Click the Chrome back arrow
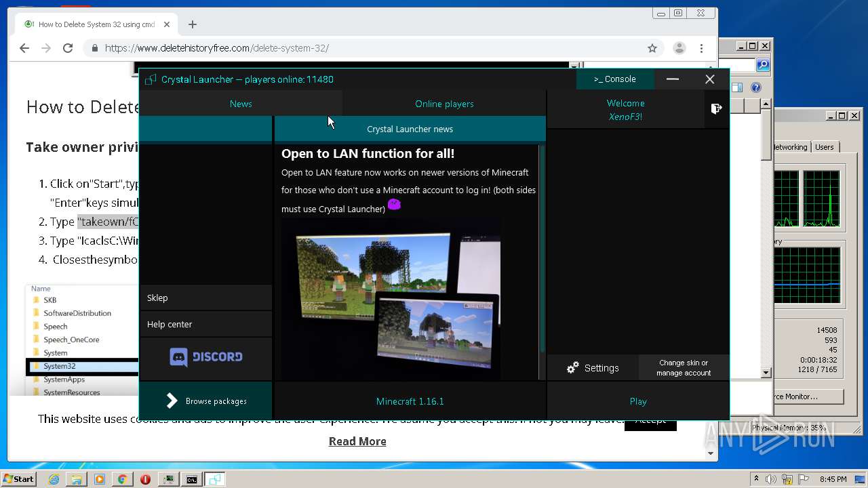Screen dimensions: 868x488 24,48
